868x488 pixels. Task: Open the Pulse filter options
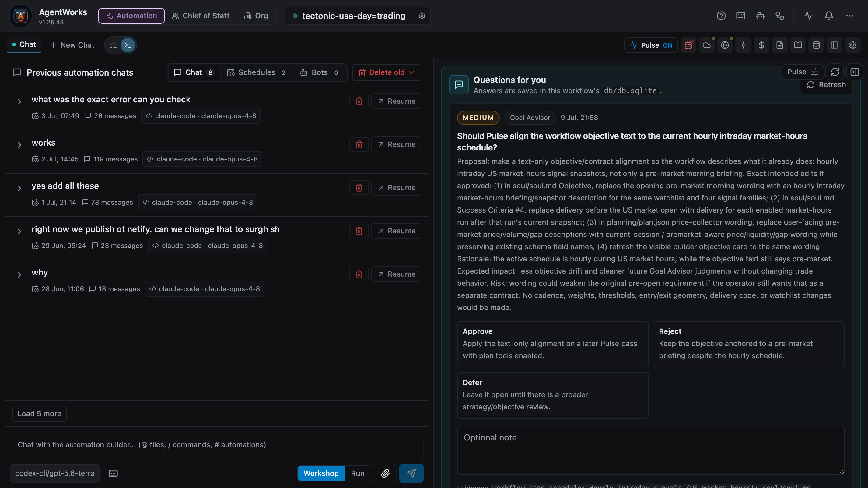(x=802, y=72)
